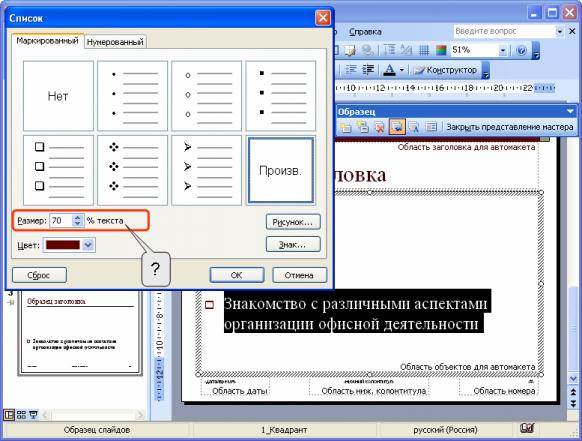Click the Конструктор button
582x441 pixels.
pyautogui.click(x=445, y=70)
